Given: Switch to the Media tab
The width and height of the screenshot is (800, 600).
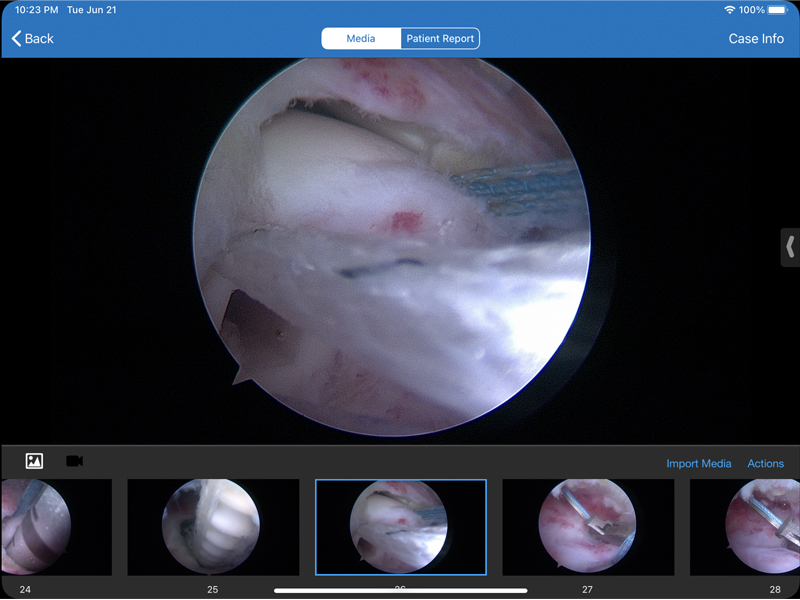Looking at the screenshot, I should [361, 39].
